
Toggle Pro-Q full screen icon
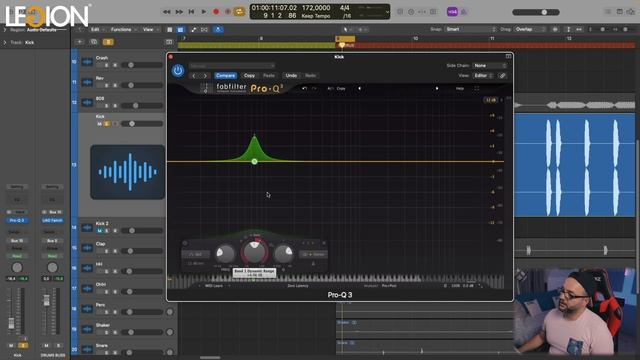pos(476,88)
